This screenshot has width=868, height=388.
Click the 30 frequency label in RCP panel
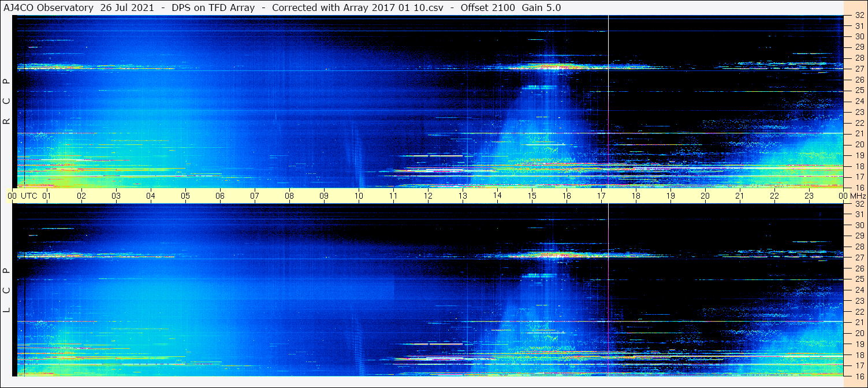859,36
